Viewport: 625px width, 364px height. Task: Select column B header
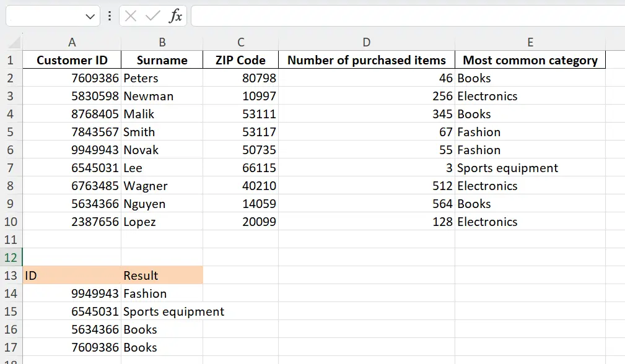tap(162, 42)
